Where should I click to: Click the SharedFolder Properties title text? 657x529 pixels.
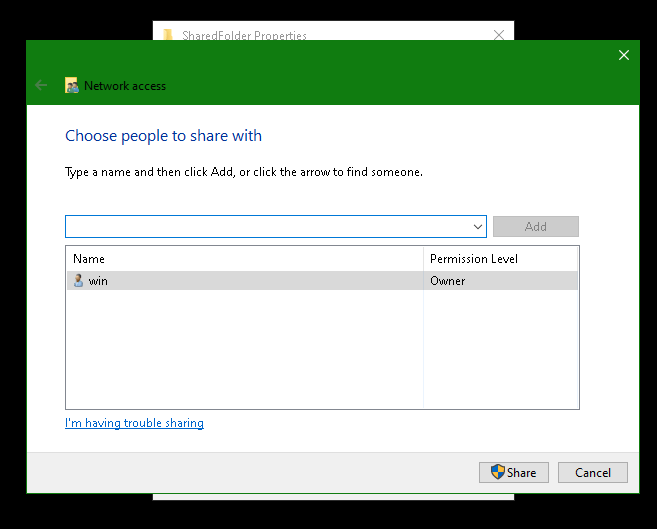(x=244, y=35)
